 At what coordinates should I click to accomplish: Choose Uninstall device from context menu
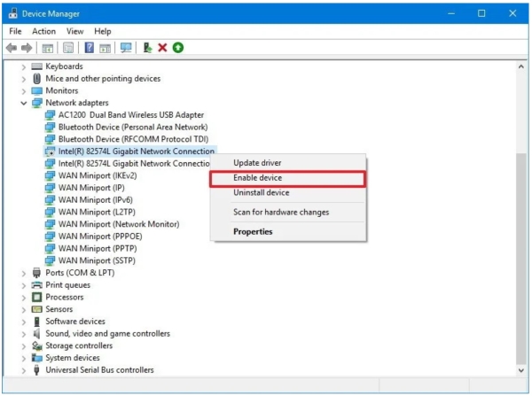coord(288,193)
